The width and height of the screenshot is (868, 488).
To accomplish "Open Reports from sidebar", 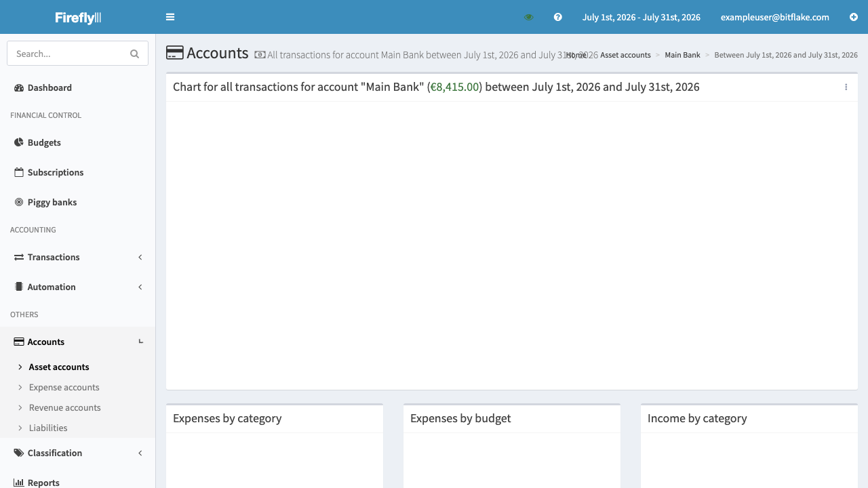I will point(43,483).
